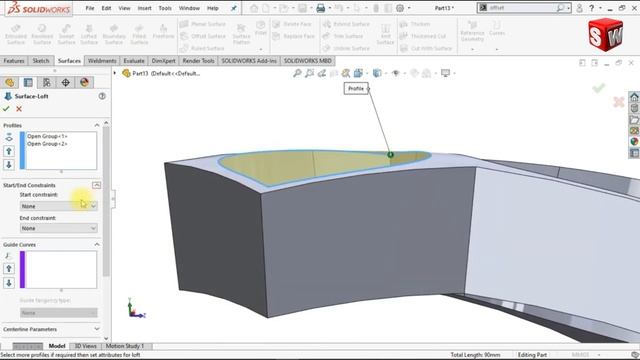
Task: Open View Orientation cube icon
Action: click(x=358, y=73)
